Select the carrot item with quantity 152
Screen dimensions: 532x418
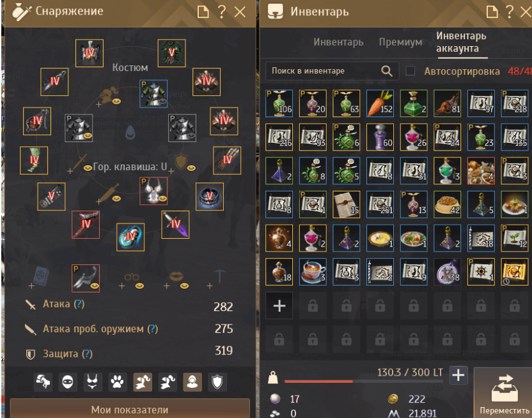[x=380, y=104]
